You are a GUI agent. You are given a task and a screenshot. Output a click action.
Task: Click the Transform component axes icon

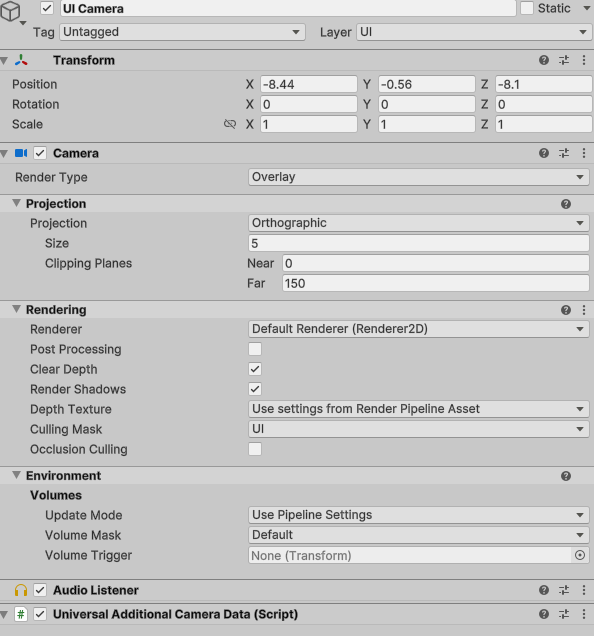click(21, 60)
